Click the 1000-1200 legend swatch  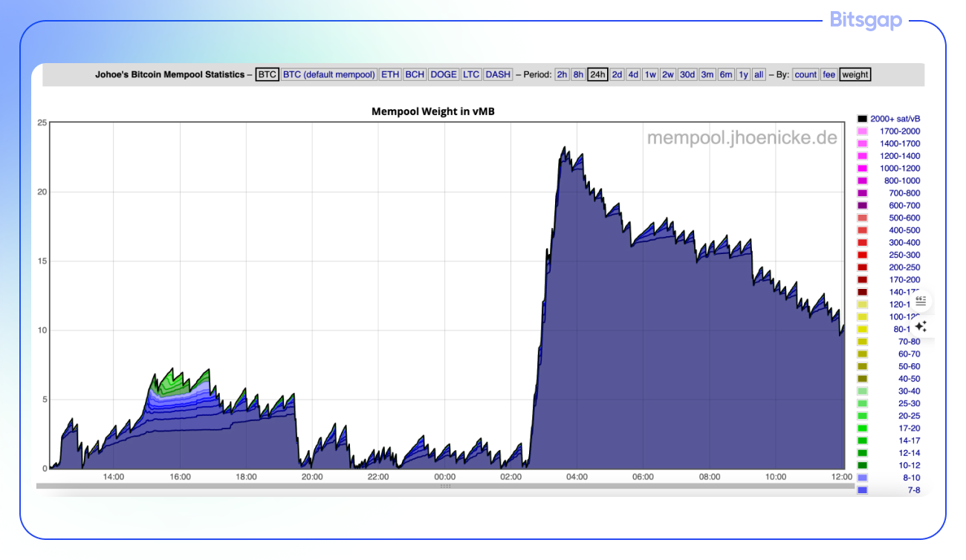point(863,168)
